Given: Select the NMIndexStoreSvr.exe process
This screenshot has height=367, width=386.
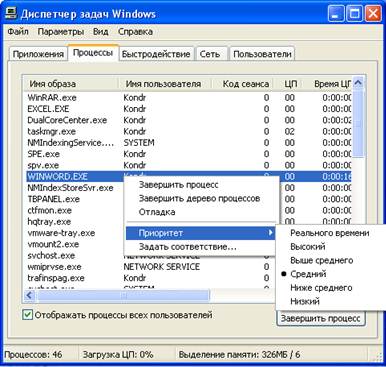Looking at the screenshot, I should coord(70,188).
